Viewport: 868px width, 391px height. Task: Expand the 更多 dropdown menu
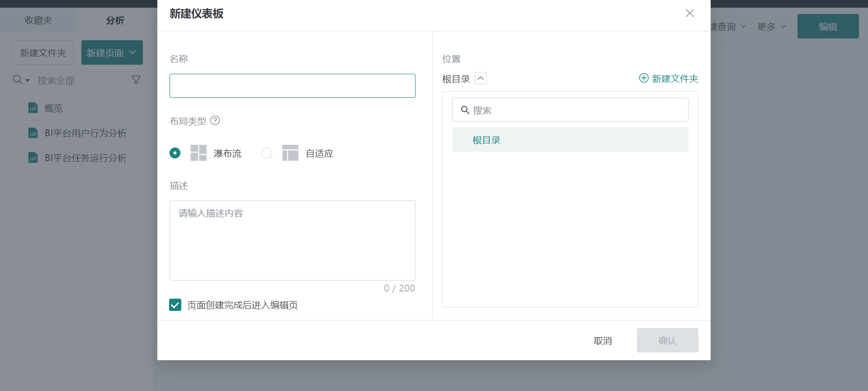click(x=772, y=27)
